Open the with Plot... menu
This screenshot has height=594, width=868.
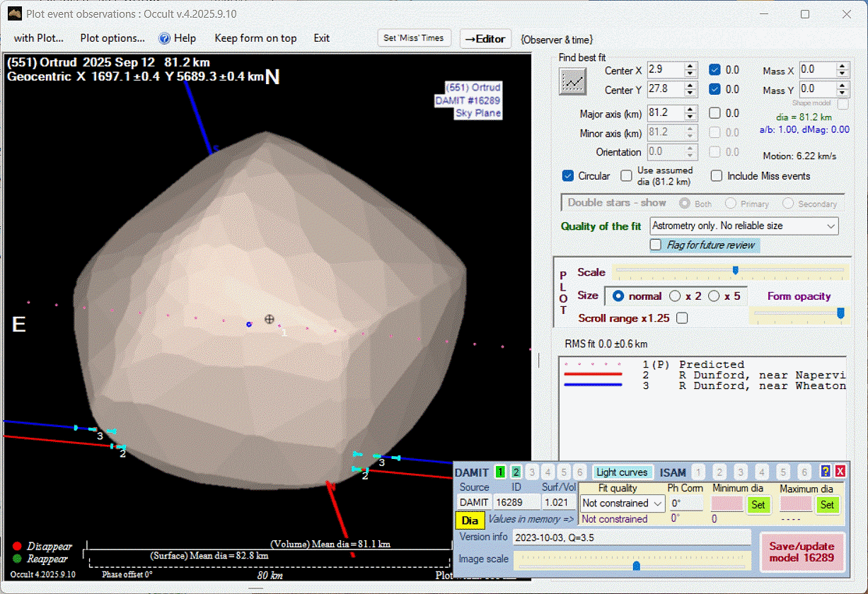coord(39,38)
